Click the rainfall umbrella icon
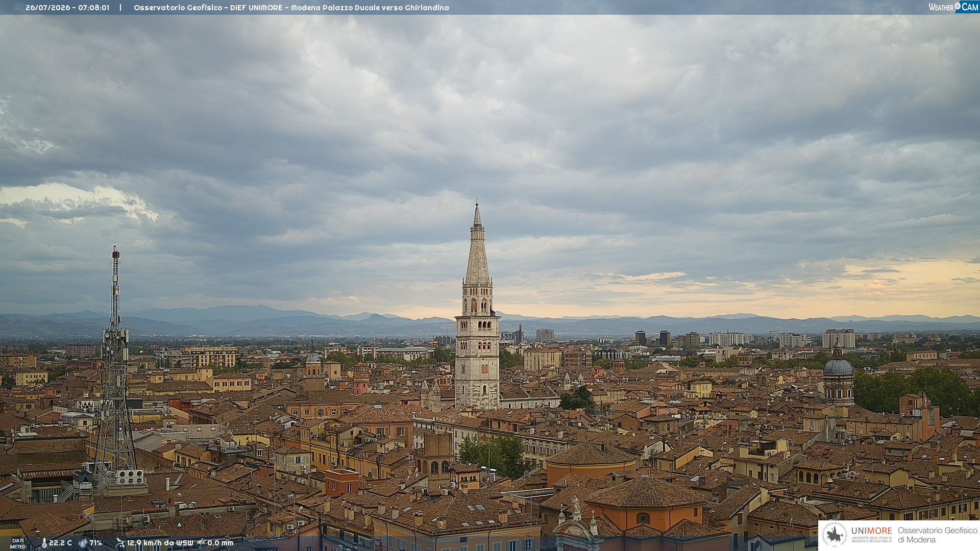 point(202,543)
